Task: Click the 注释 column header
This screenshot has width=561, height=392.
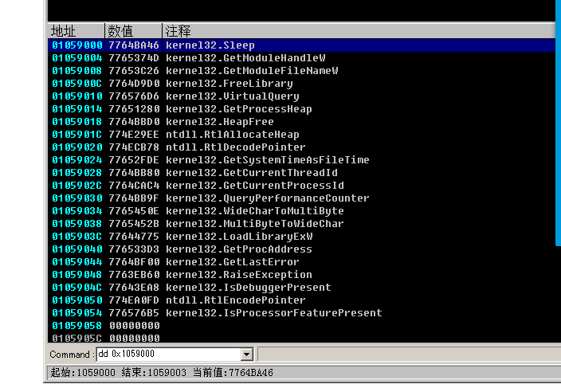Action: (x=359, y=31)
